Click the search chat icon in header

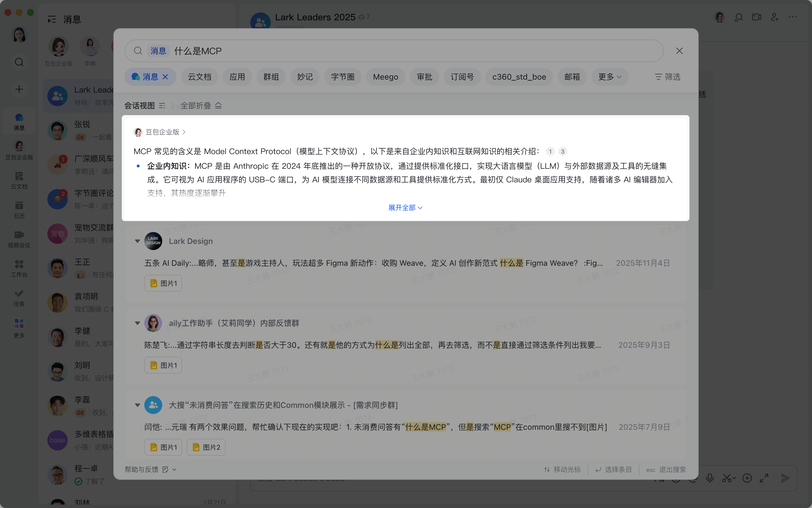739,17
